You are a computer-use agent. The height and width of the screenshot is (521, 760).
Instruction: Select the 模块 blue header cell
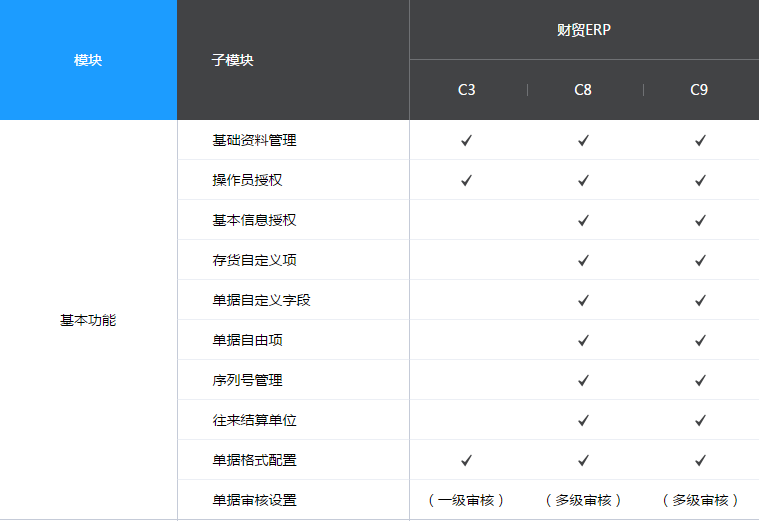88,60
